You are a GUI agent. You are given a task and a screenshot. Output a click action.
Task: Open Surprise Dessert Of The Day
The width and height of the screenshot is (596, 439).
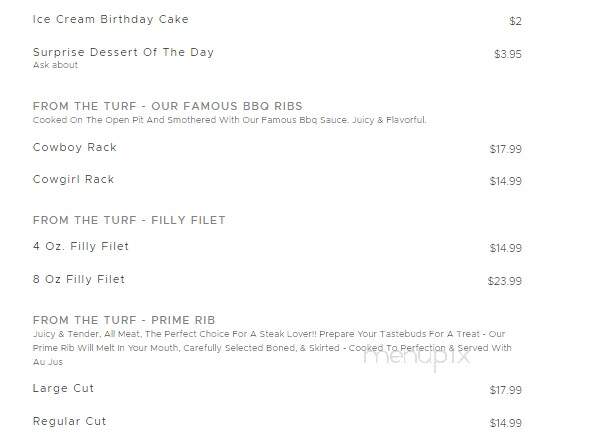click(124, 52)
